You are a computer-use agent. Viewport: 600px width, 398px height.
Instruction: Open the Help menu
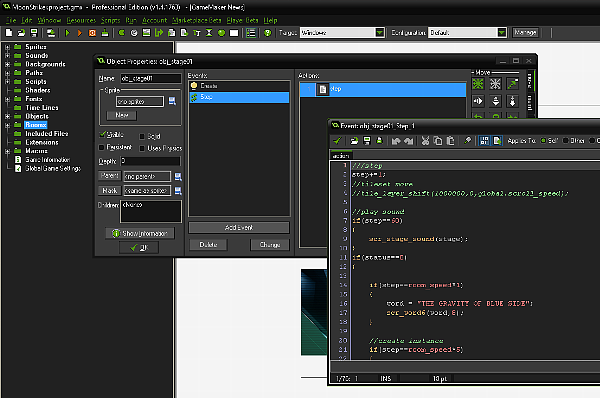270,20
